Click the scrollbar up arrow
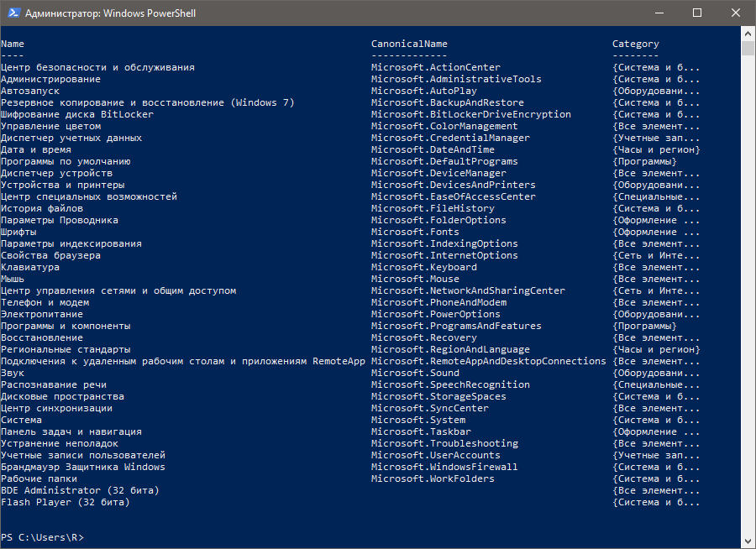This screenshot has width=756, height=549. (x=748, y=34)
